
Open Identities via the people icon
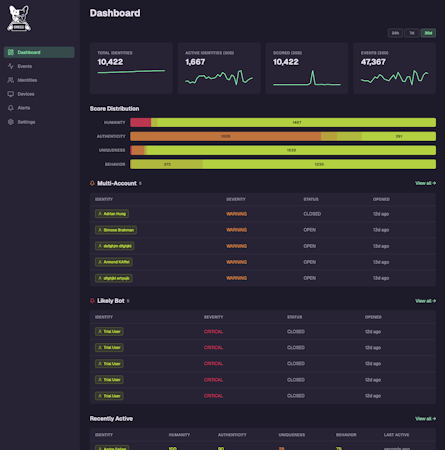(x=11, y=80)
